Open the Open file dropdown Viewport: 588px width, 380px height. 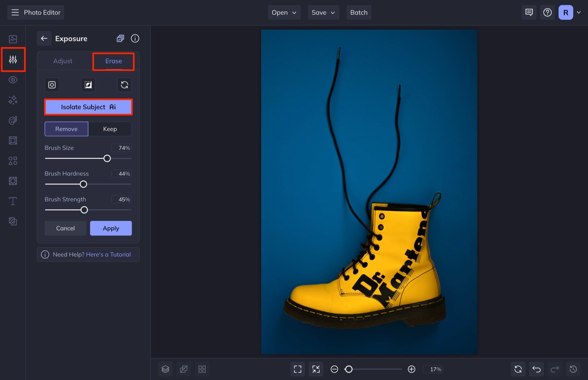point(284,12)
